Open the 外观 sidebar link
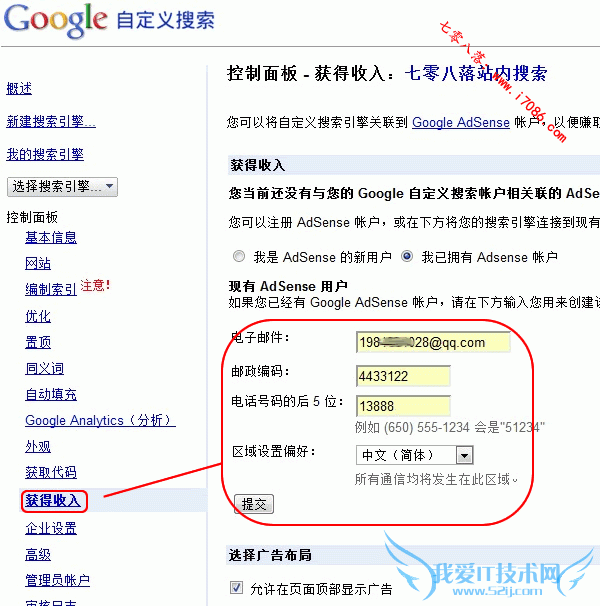The height and width of the screenshot is (606, 600). click(38, 446)
